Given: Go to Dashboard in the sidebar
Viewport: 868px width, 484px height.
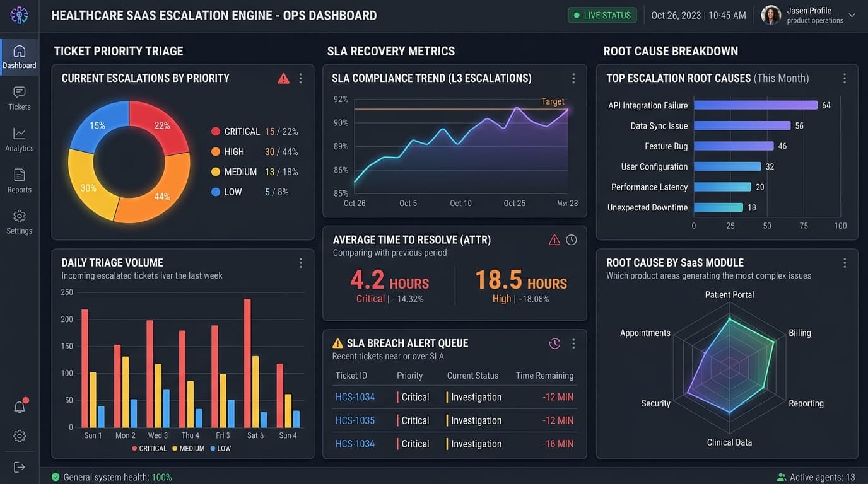Looking at the screenshot, I should tap(20, 57).
